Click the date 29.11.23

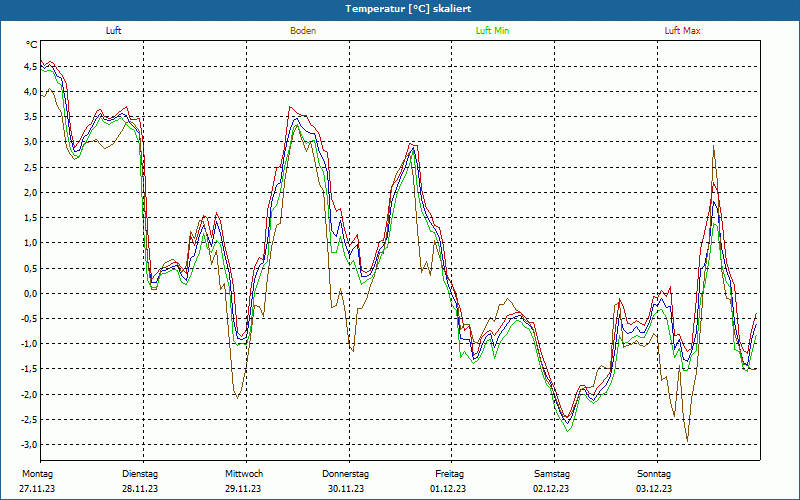pyautogui.click(x=243, y=489)
